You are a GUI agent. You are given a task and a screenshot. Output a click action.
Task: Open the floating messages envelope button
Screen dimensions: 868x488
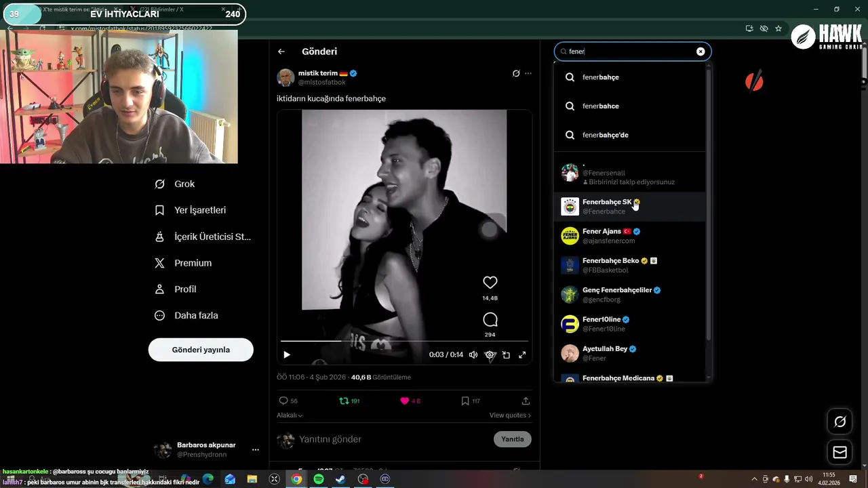coord(840,452)
